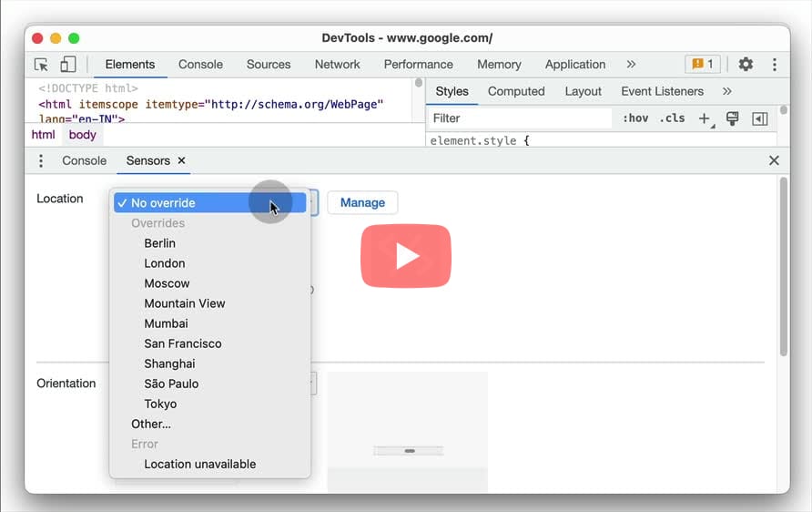Select the Styles pane tab

[x=452, y=91]
